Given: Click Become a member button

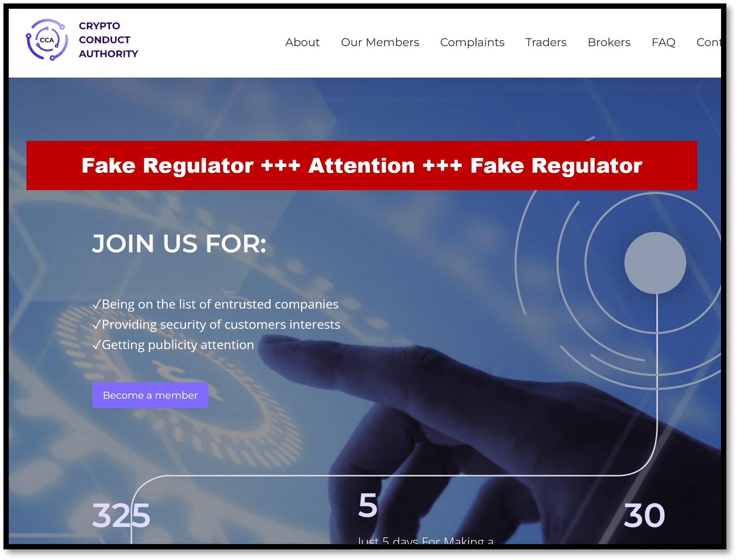Looking at the screenshot, I should pos(151,395).
